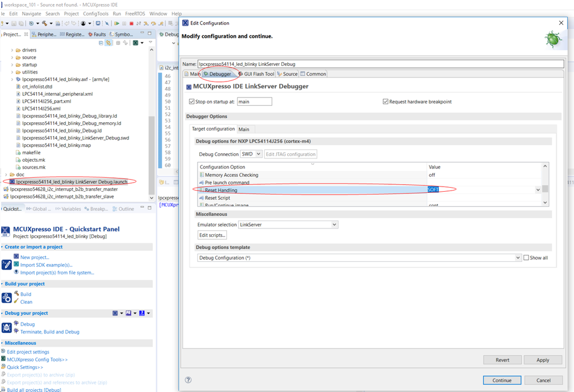Click the Name input field in dialog
This screenshot has height=392, width=574.
[x=381, y=64]
